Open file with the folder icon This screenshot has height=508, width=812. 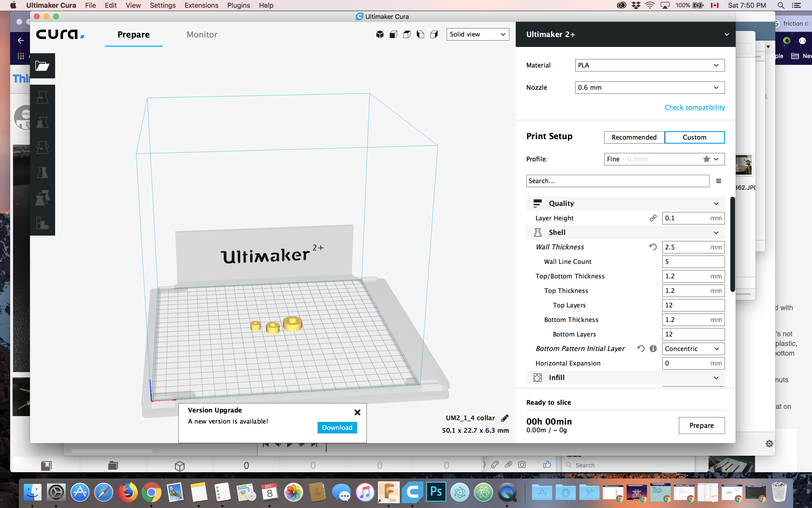(x=42, y=66)
